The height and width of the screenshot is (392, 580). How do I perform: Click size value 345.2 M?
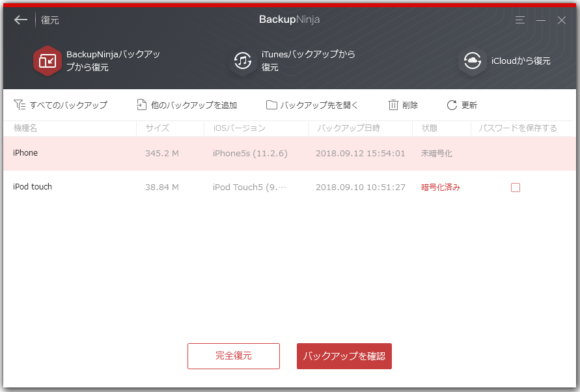162,153
